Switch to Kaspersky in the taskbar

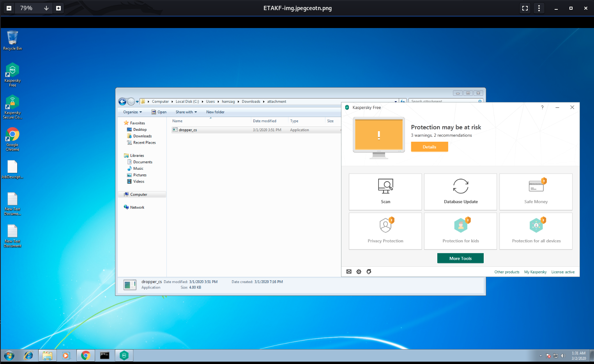click(x=124, y=355)
